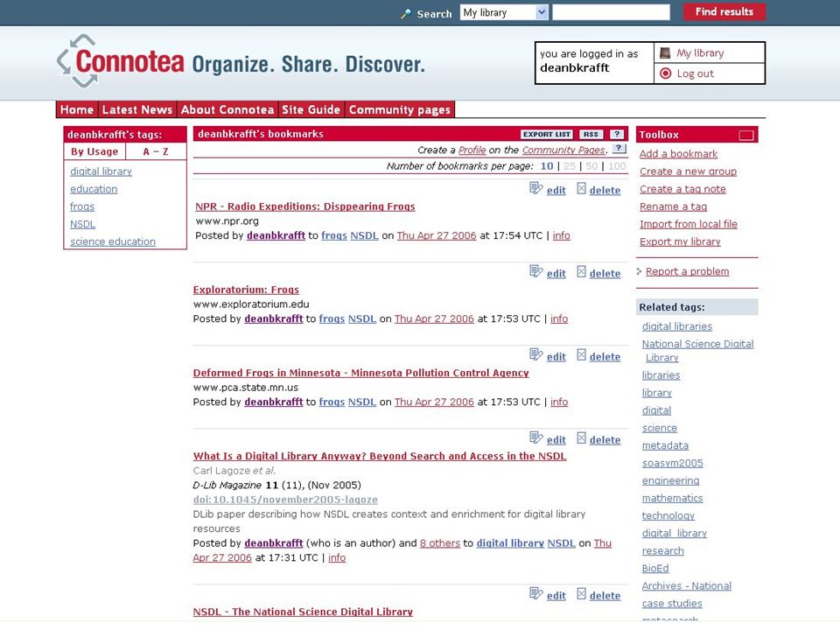Click the Log out circle icon
The width and height of the screenshot is (840, 630).
tap(665, 73)
